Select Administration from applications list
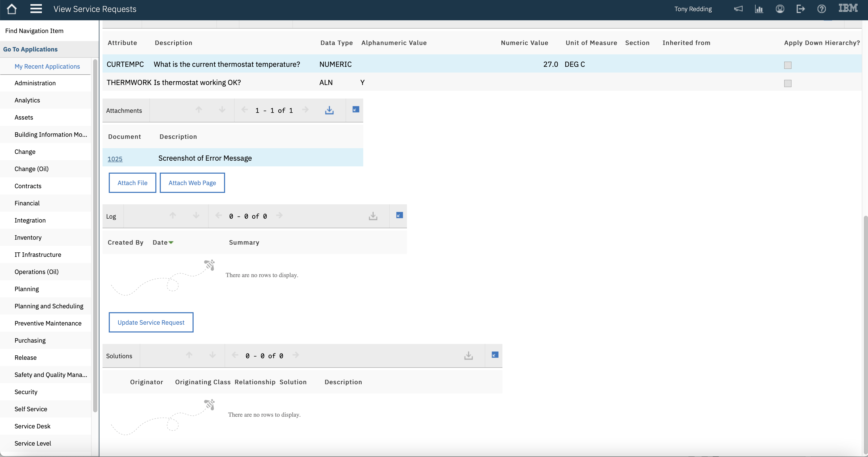 [x=35, y=83]
